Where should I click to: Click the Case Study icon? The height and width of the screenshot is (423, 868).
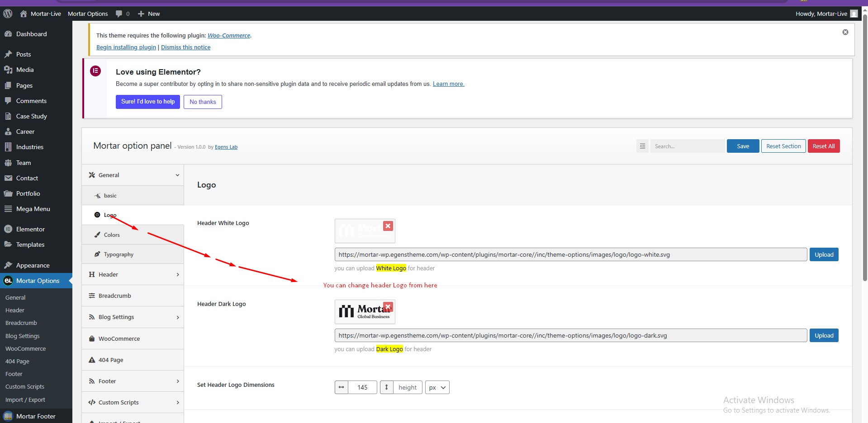click(x=8, y=116)
